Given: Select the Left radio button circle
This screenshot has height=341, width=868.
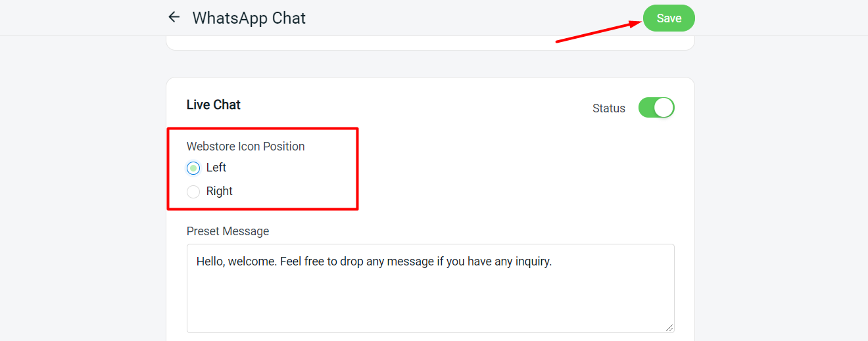Looking at the screenshot, I should tap(193, 168).
